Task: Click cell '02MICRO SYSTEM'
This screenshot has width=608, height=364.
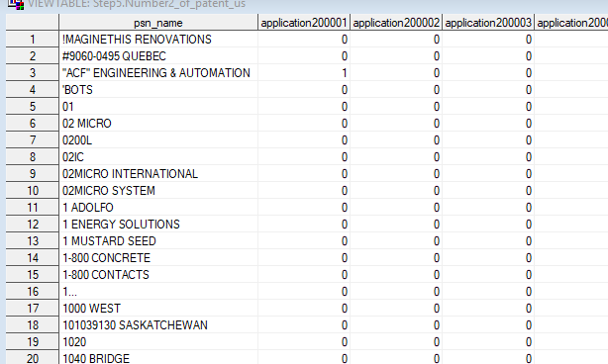Action: [x=158, y=191]
